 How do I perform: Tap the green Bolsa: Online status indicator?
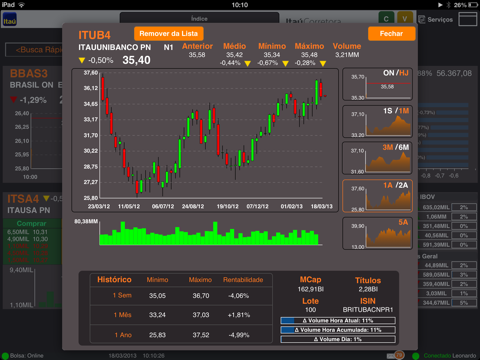(5, 356)
